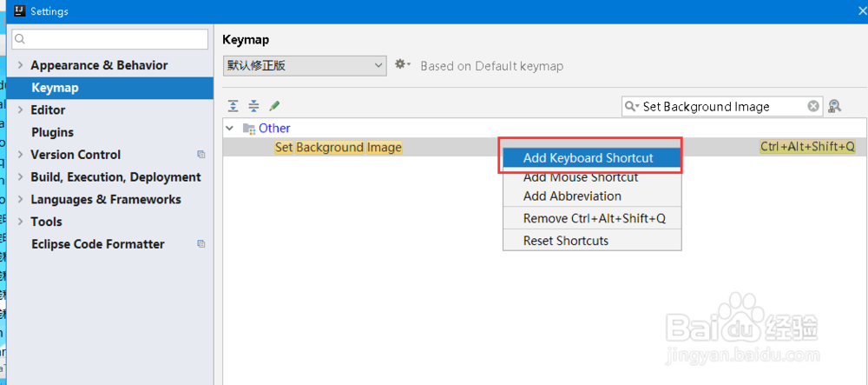Click the project-level icon beside Version Control
Viewport: 868px width, 385px height.
coord(201,155)
